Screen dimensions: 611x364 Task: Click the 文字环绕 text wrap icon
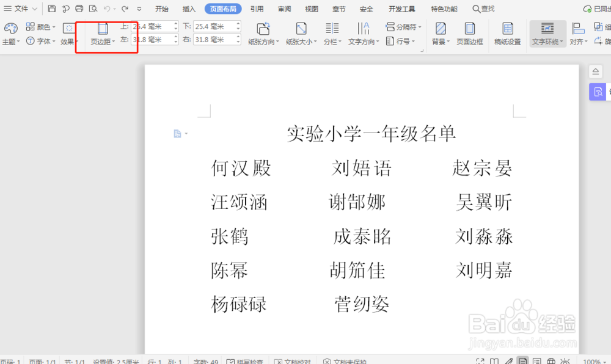click(547, 29)
